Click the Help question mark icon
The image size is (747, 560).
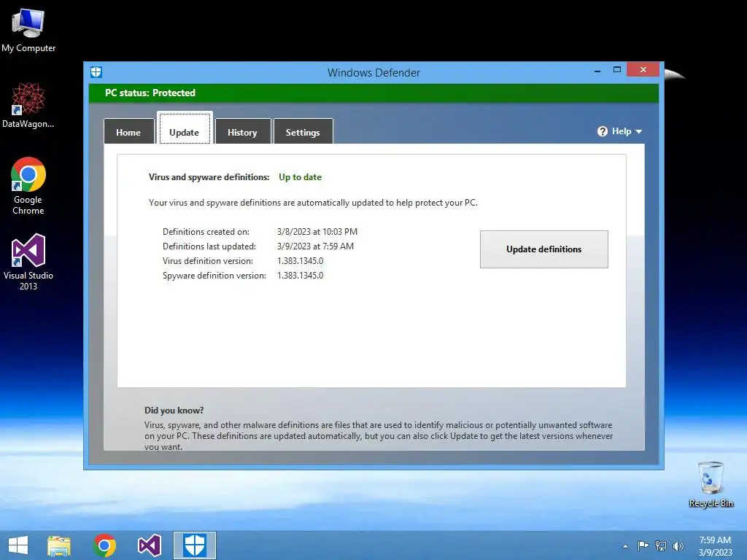(x=602, y=131)
